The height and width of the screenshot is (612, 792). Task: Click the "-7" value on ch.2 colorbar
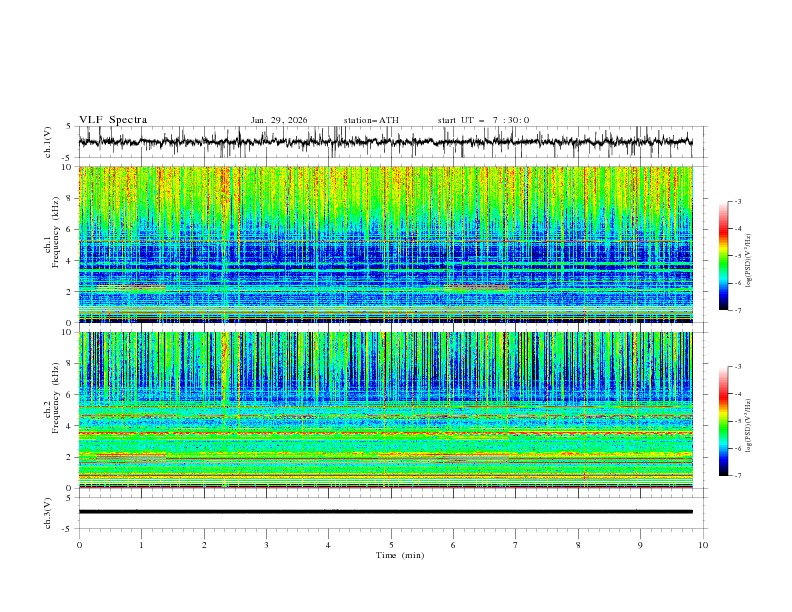(x=738, y=476)
